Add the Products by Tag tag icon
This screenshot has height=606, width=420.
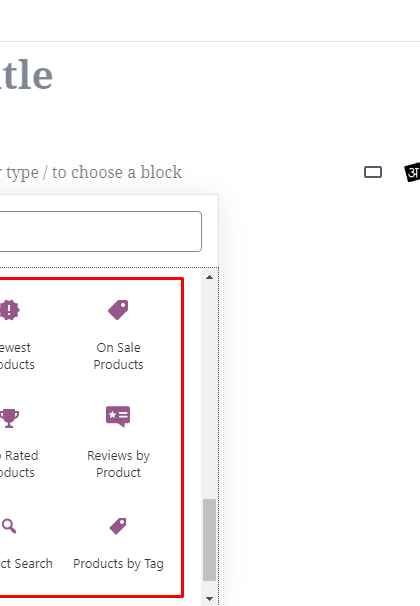[x=118, y=526]
